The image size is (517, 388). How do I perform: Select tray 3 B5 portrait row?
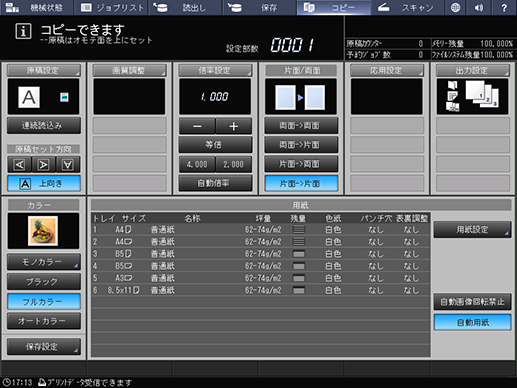click(x=261, y=254)
